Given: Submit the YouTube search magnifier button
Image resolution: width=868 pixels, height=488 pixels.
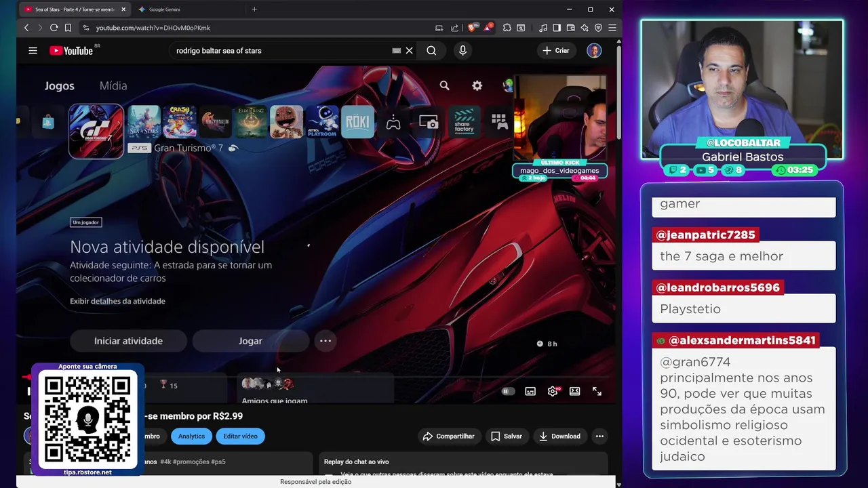Looking at the screenshot, I should click(x=431, y=51).
